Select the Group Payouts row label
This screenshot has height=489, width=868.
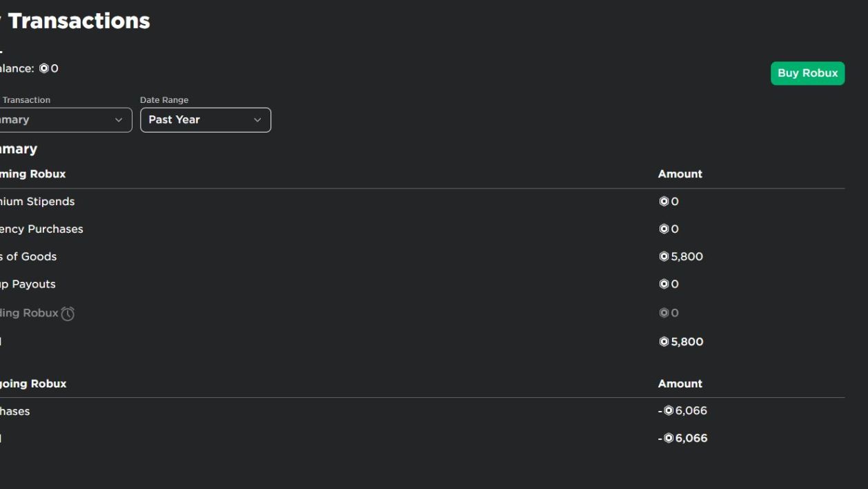pos(28,284)
